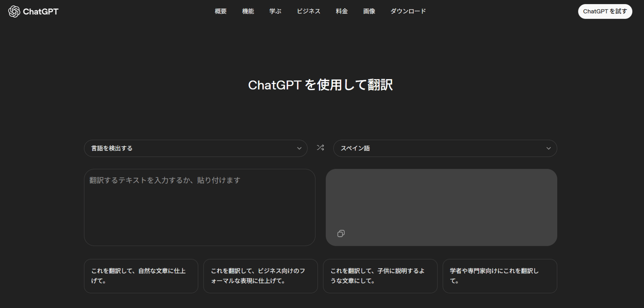The height and width of the screenshot is (308, 644).
Task: Go to the 機能 navigation item
Action: (248, 11)
